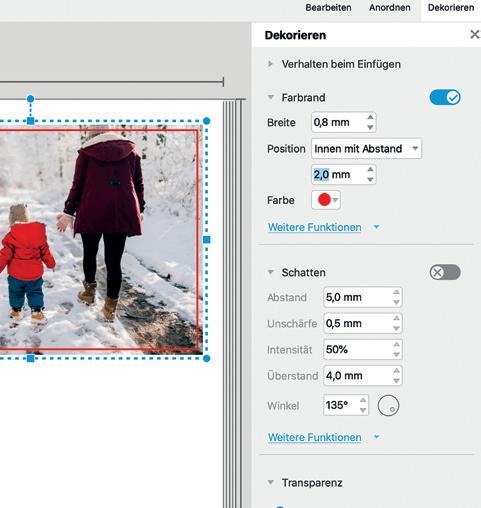Open the Position dropdown Innen mit Abstand

[x=366, y=148]
